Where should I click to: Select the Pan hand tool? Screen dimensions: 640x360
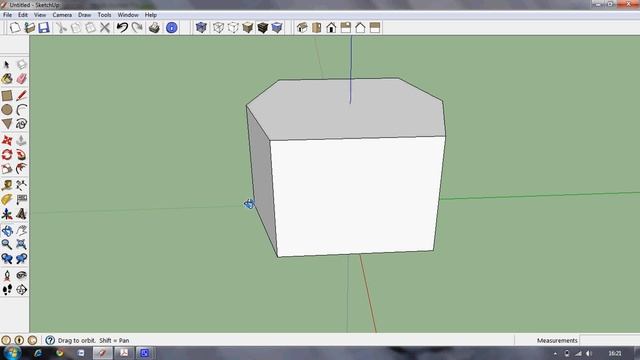[21, 231]
